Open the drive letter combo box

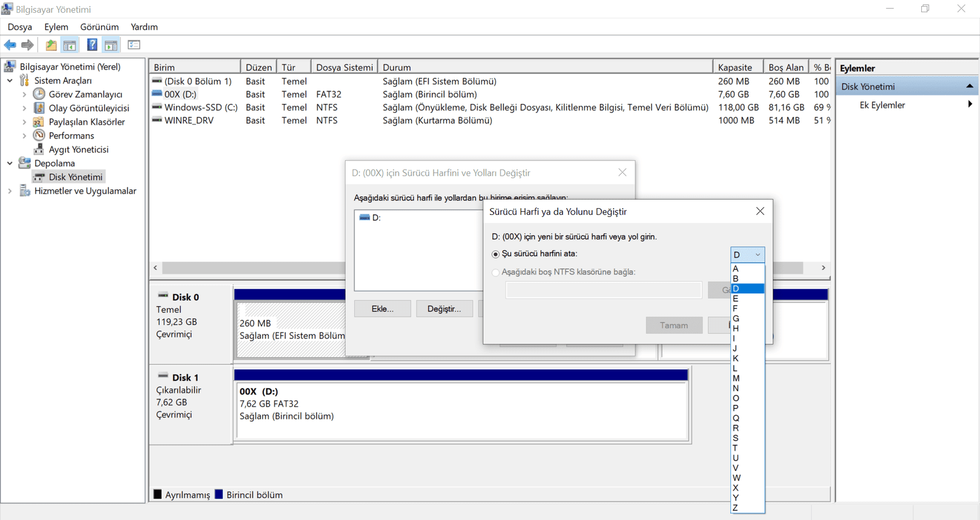(747, 255)
